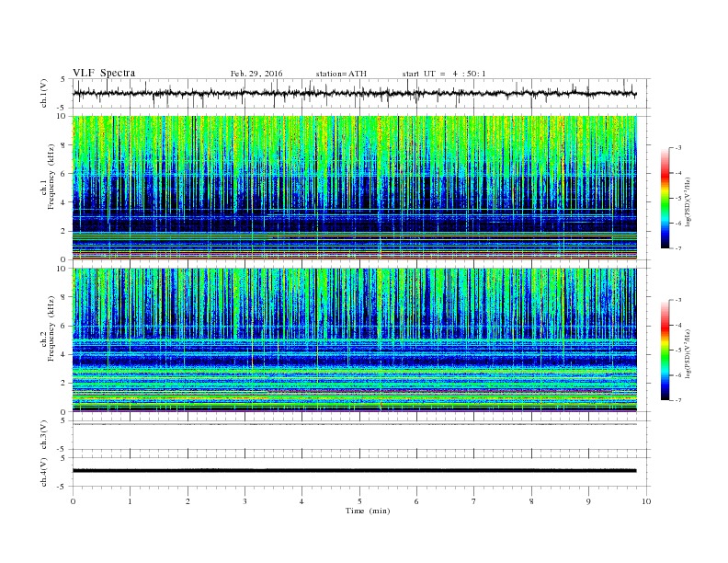Viewport: 728px width, 563px height.
Task: Click the "ch.4(V)" axis label
Action: click(x=44, y=472)
